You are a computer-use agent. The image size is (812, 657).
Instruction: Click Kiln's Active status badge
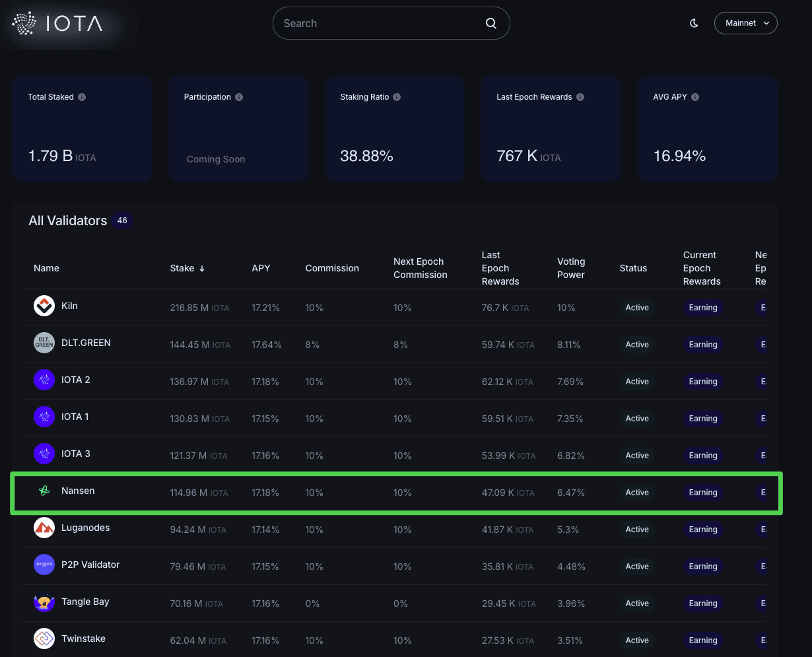tap(637, 308)
